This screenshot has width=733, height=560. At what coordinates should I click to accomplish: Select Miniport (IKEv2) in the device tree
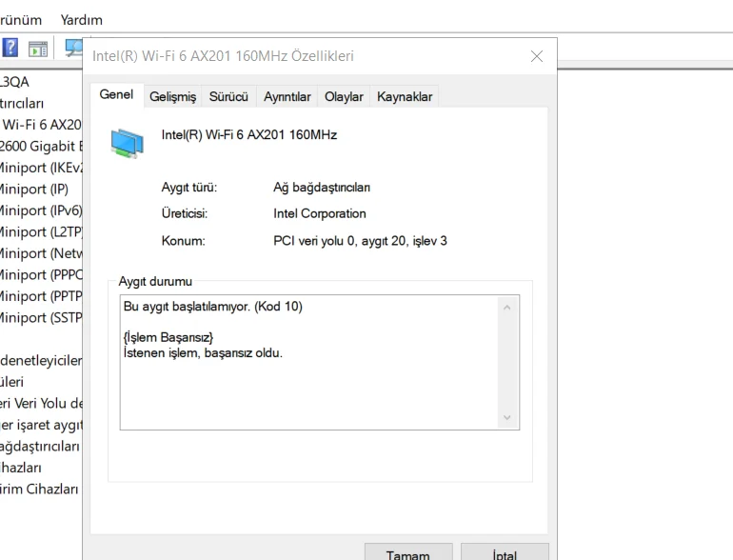pos(41,168)
